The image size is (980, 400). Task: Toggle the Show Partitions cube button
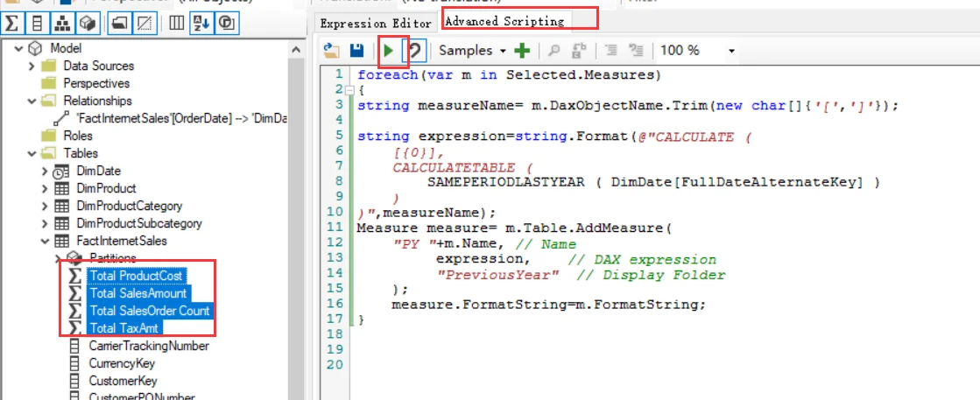88,24
